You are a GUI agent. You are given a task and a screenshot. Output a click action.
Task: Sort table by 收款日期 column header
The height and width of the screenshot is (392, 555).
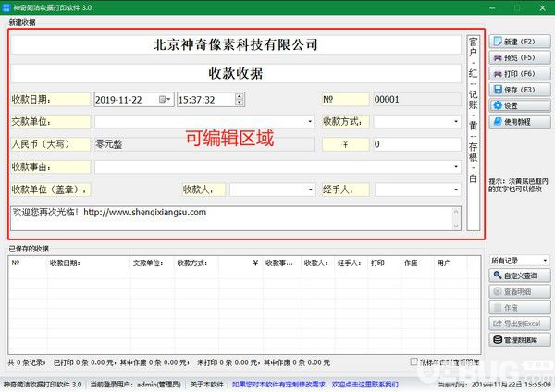tap(89, 263)
